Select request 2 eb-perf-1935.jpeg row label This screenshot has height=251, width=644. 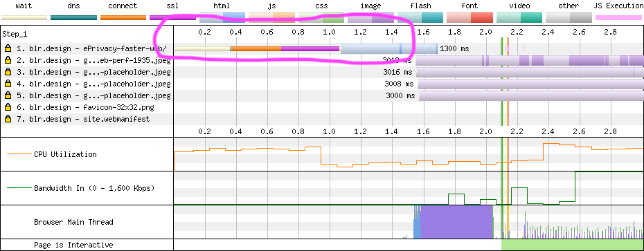point(93,61)
